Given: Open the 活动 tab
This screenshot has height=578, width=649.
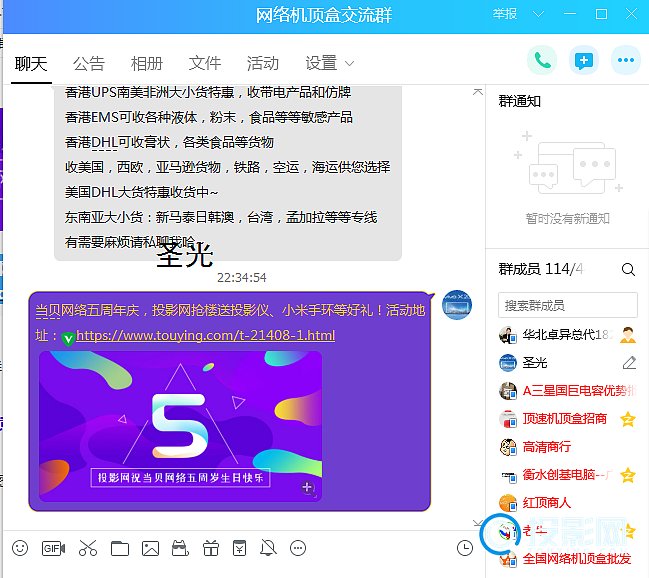Looking at the screenshot, I should (x=263, y=64).
